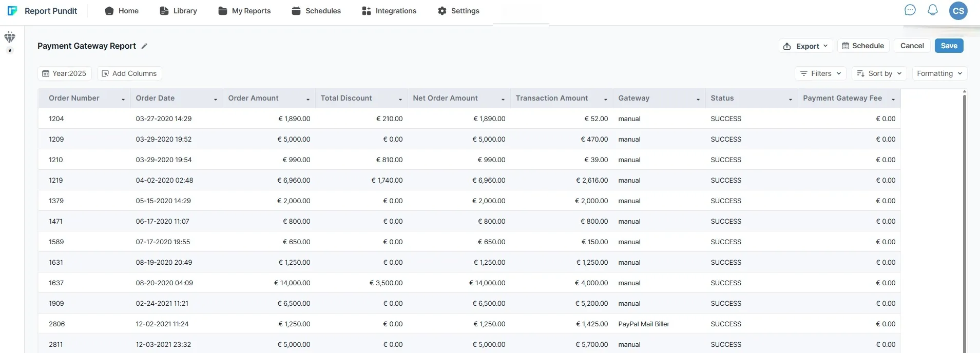The width and height of the screenshot is (980, 353).
Task: Go to the Library menu
Action: click(x=178, y=11)
